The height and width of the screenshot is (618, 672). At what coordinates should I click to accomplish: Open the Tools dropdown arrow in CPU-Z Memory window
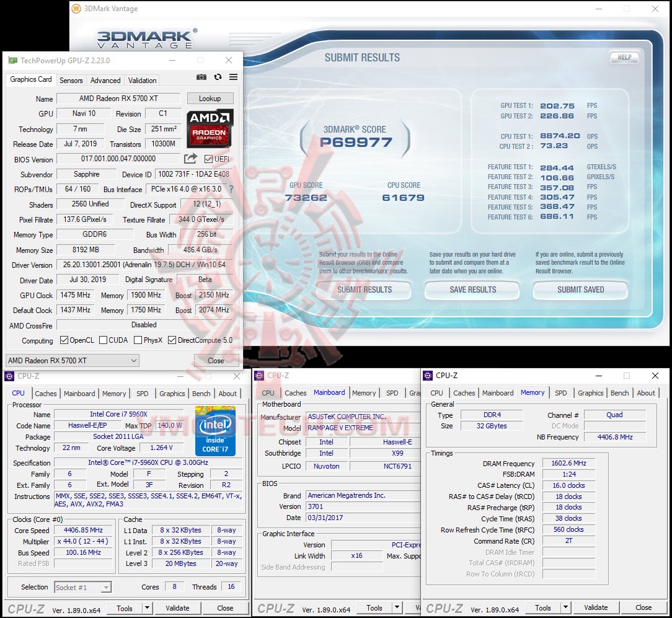click(566, 607)
